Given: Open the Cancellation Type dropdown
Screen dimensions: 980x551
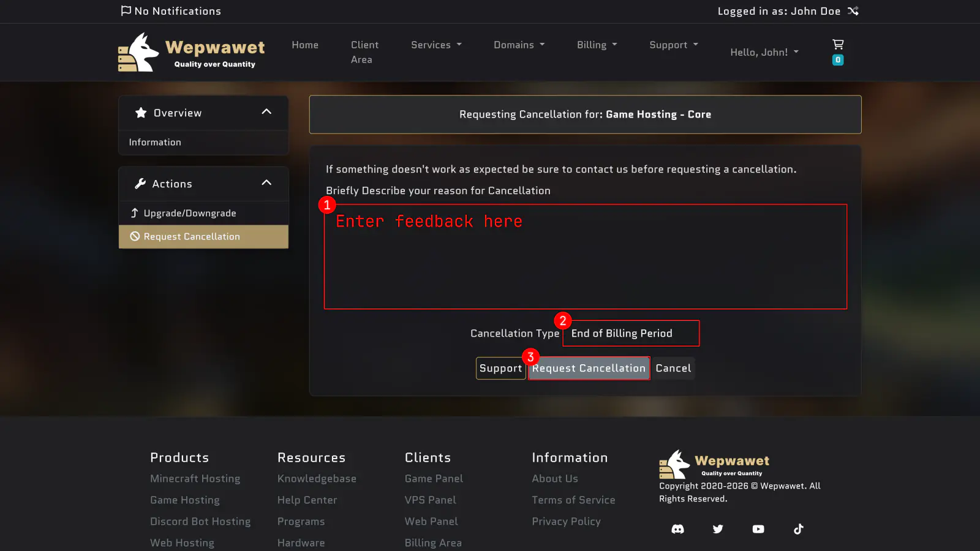Looking at the screenshot, I should (x=631, y=334).
